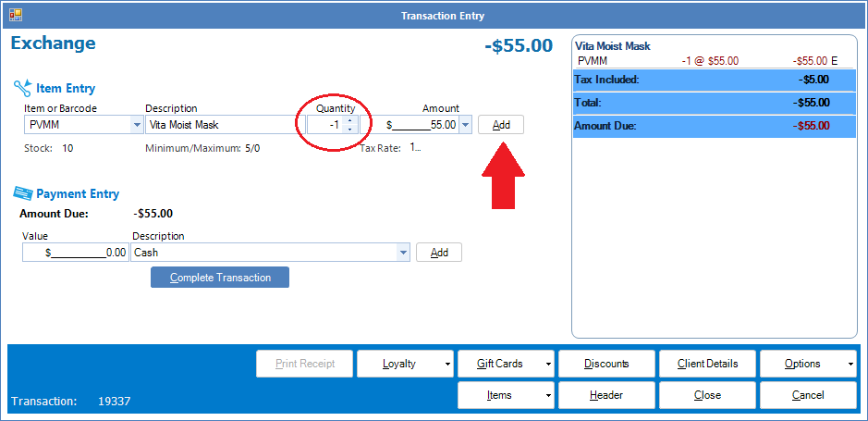Open Client Details
The image size is (868, 421).
click(707, 364)
